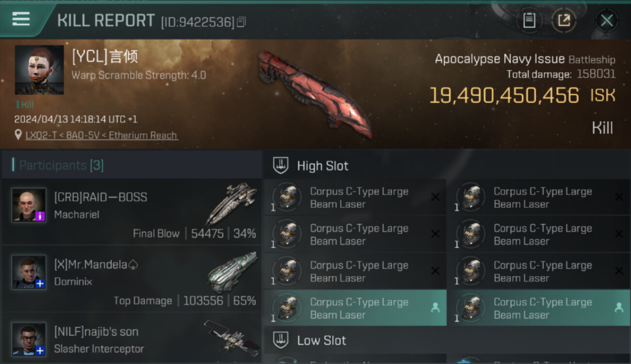The width and height of the screenshot is (631, 364).
Task: Select first left-column Corpus C-Type Beam Laser
Action: [355, 198]
